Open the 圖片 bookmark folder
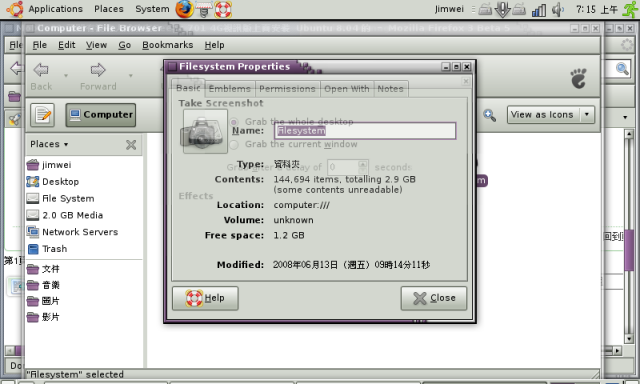 (43, 301)
